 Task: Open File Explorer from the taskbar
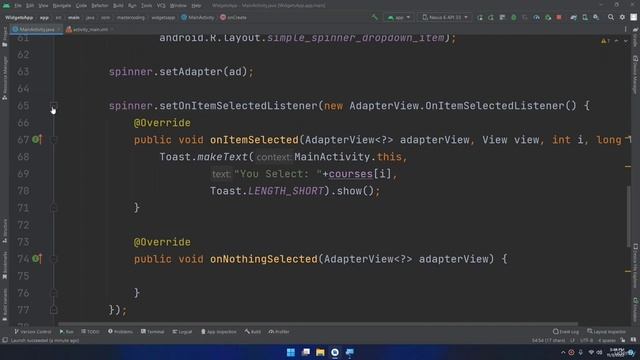320,352
